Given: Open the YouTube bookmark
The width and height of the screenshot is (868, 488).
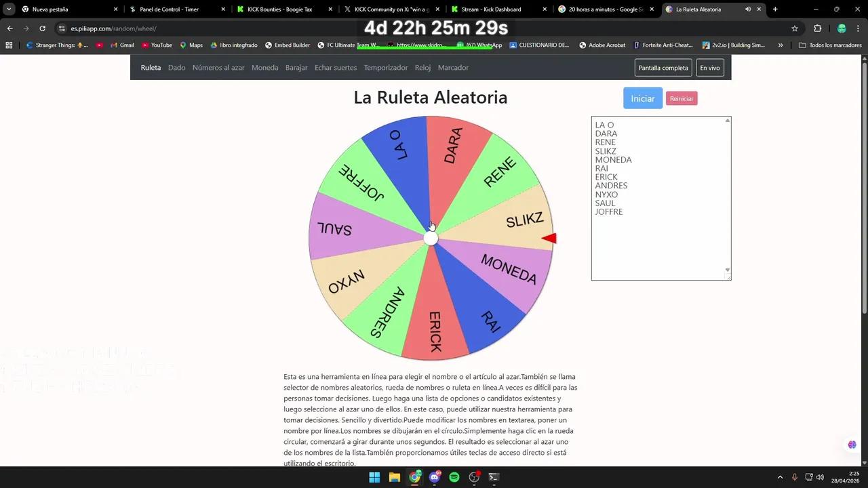Looking at the screenshot, I should pos(157,45).
